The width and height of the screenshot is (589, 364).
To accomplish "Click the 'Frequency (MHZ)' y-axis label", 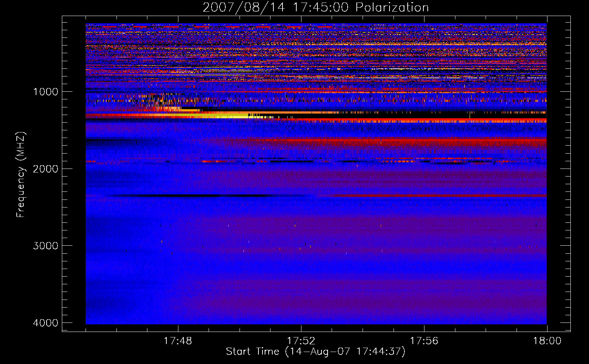I will pyautogui.click(x=21, y=175).
